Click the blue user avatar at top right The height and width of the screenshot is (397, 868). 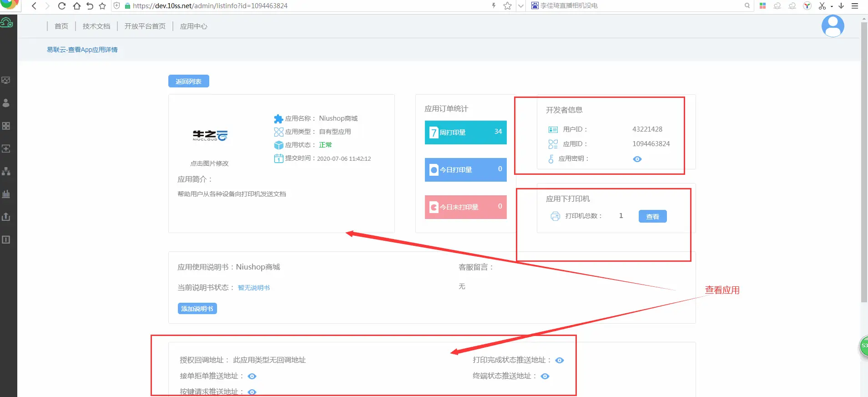coord(833,26)
